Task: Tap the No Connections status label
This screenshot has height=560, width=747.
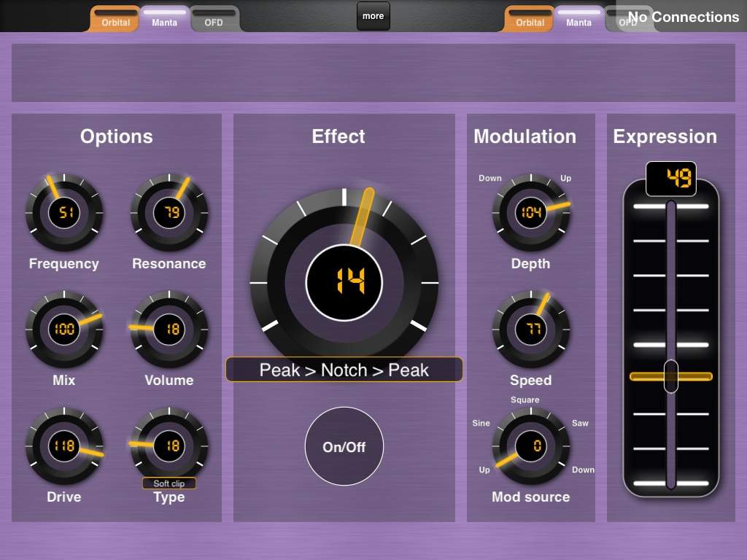Action: coord(683,17)
